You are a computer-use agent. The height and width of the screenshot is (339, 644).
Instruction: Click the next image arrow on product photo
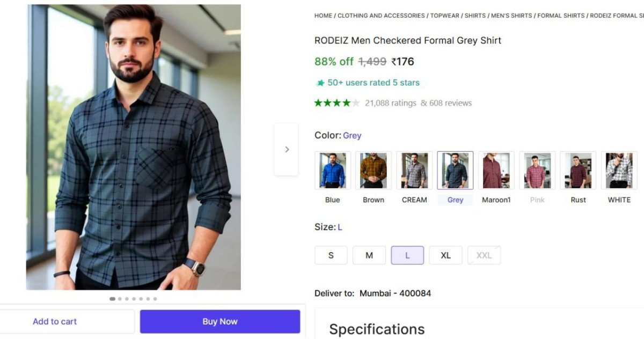[286, 149]
